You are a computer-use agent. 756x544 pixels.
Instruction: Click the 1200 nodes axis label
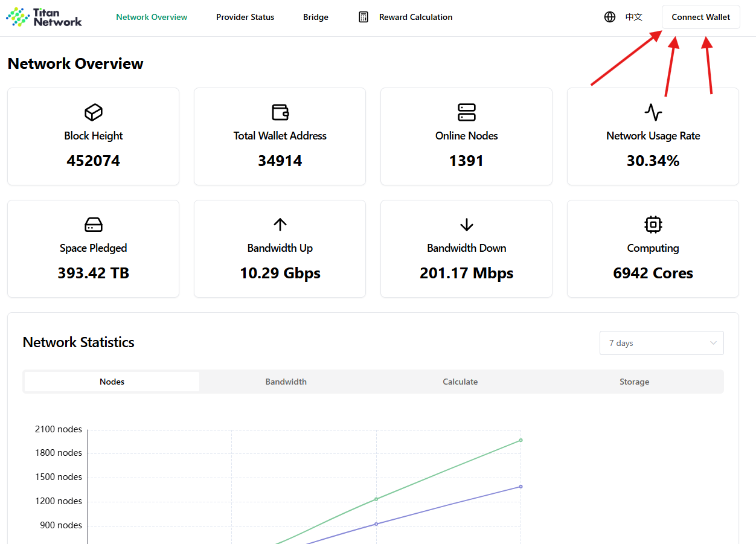coord(59,501)
